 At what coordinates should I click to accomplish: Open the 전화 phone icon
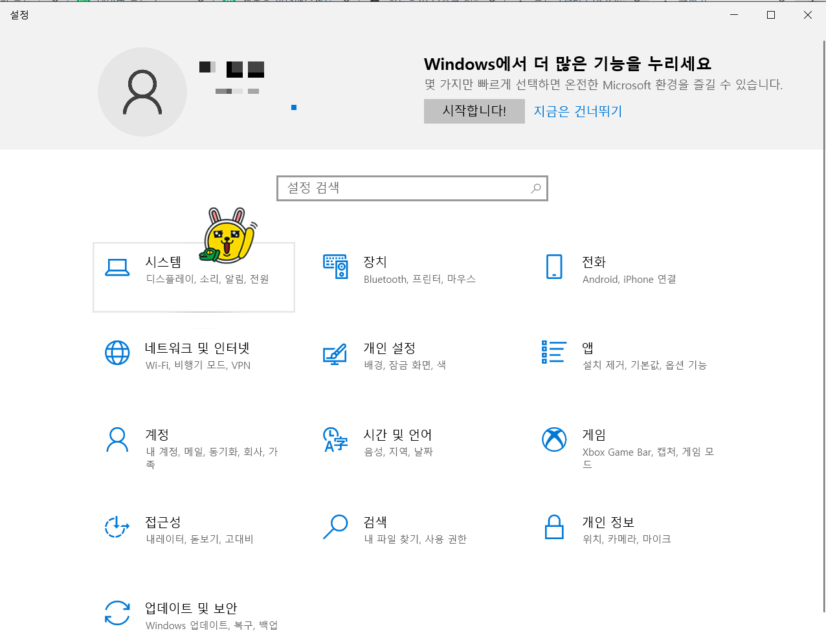point(554,267)
